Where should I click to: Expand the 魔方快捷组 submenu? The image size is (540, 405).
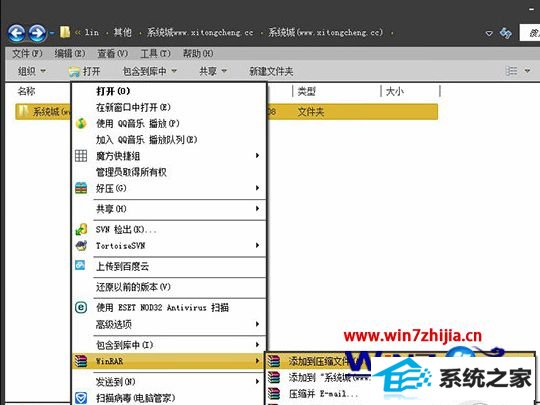169,156
